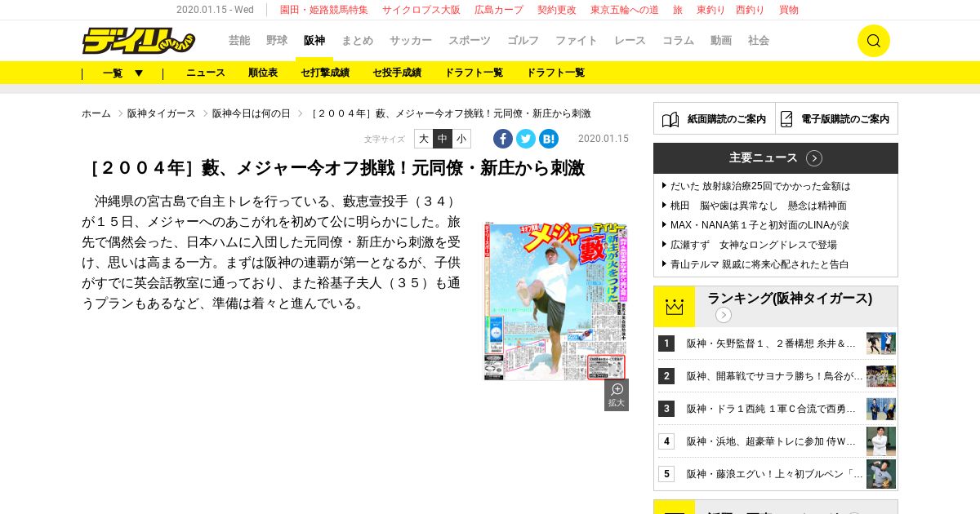This screenshot has width=980, height=514.
Task: Click the yellow search magnifier button
Action: (x=873, y=41)
